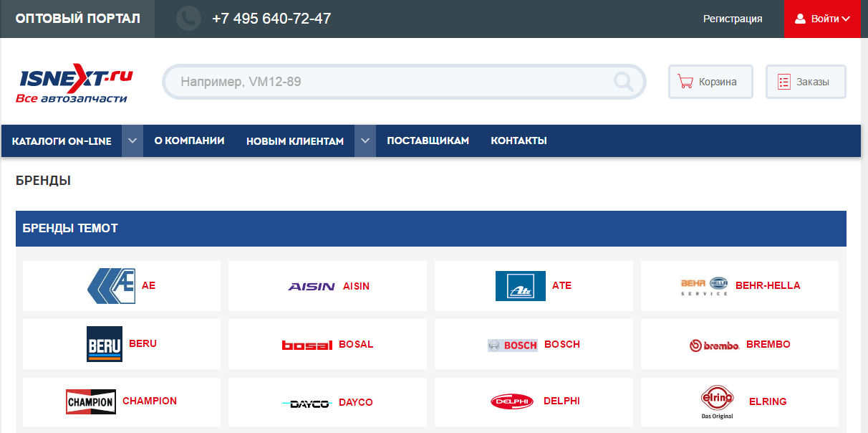
Task: Open the Каталоги on-line menu item
Action: (x=62, y=141)
